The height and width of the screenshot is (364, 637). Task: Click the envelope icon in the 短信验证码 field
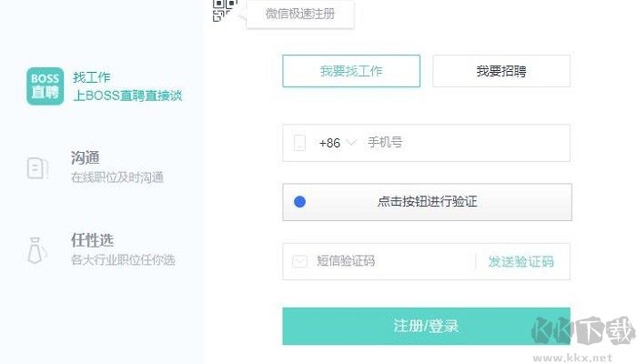(300, 262)
